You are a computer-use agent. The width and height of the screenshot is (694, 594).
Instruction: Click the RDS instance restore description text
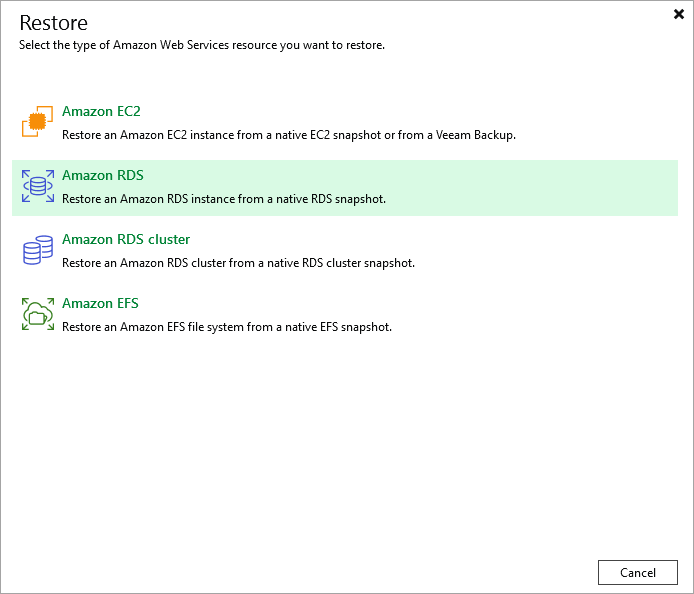[223, 199]
